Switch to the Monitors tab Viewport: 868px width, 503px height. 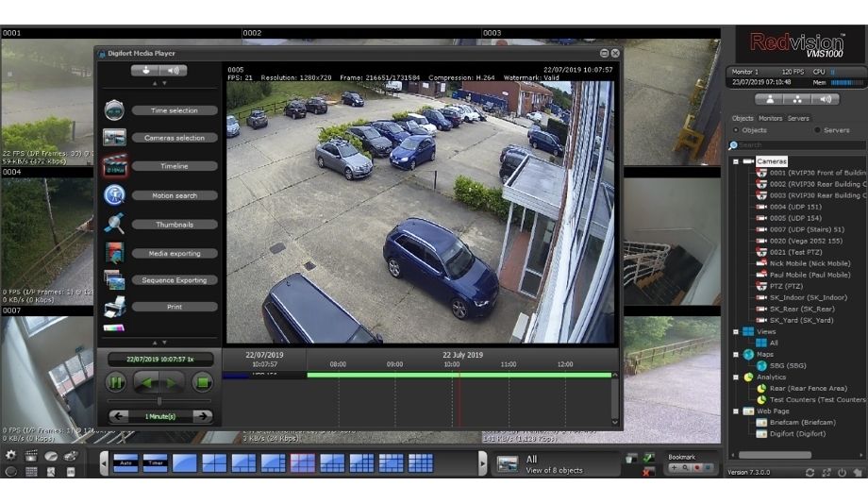click(x=771, y=118)
